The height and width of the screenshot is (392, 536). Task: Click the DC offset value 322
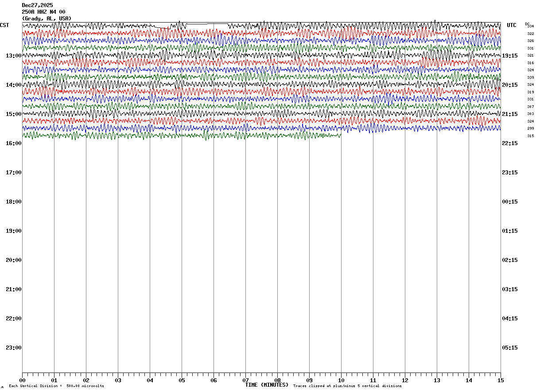531,34
